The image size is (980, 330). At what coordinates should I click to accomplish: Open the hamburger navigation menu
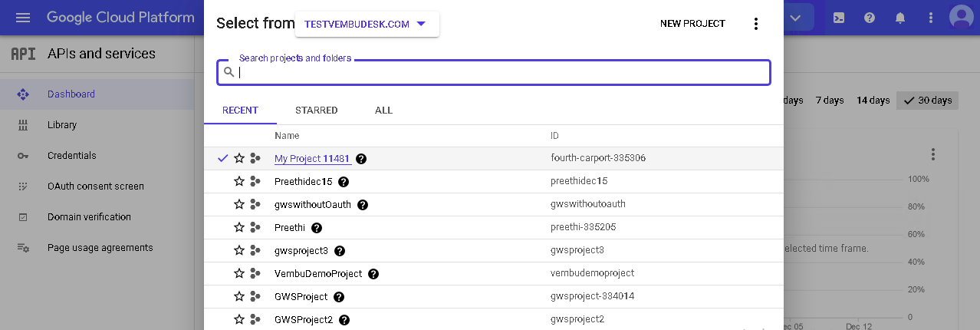tap(23, 17)
